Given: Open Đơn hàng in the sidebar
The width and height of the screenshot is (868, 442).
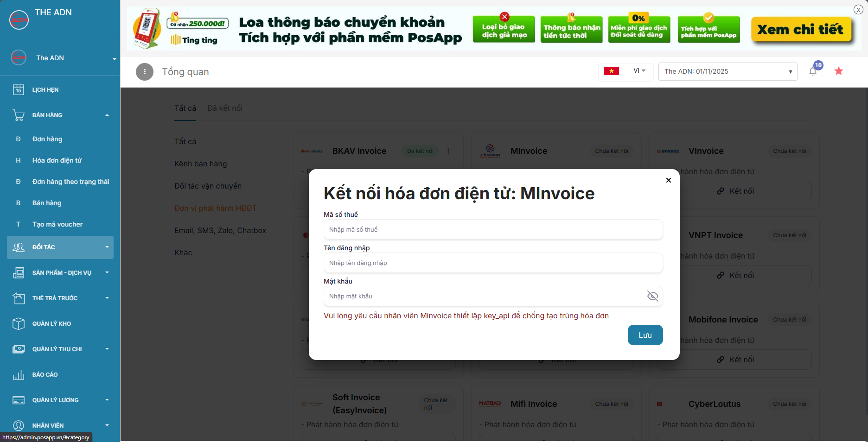Looking at the screenshot, I should click(47, 139).
